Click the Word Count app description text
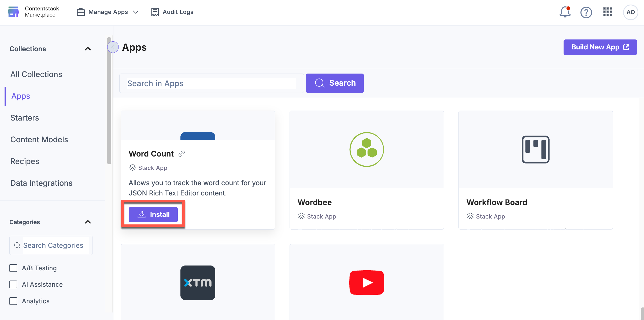The width and height of the screenshot is (644, 320). (197, 188)
